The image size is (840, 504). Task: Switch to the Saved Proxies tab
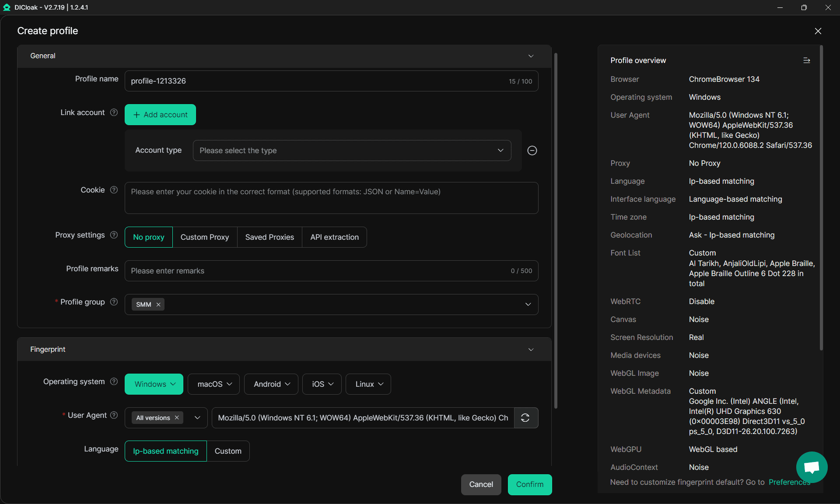coord(269,237)
